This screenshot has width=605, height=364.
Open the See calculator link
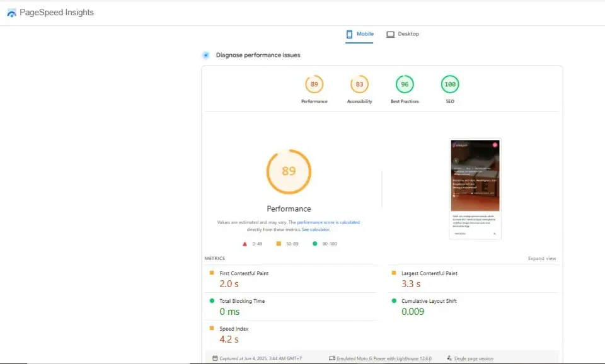tap(316, 229)
